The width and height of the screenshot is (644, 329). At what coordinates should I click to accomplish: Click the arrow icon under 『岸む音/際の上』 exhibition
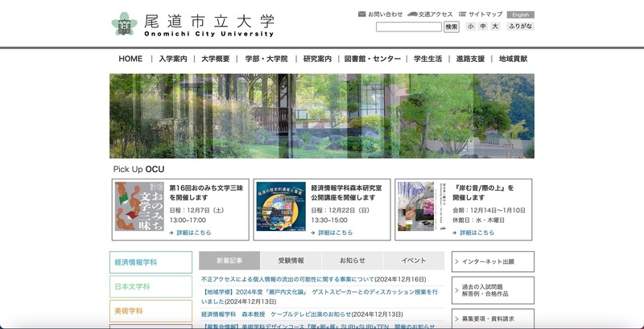[454, 232]
